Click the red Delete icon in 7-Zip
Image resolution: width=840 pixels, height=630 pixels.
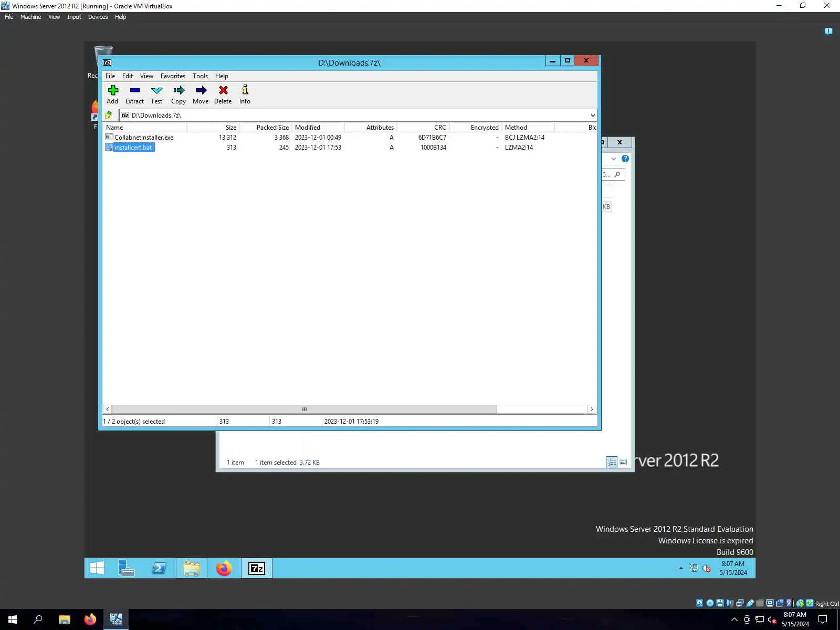point(223,94)
